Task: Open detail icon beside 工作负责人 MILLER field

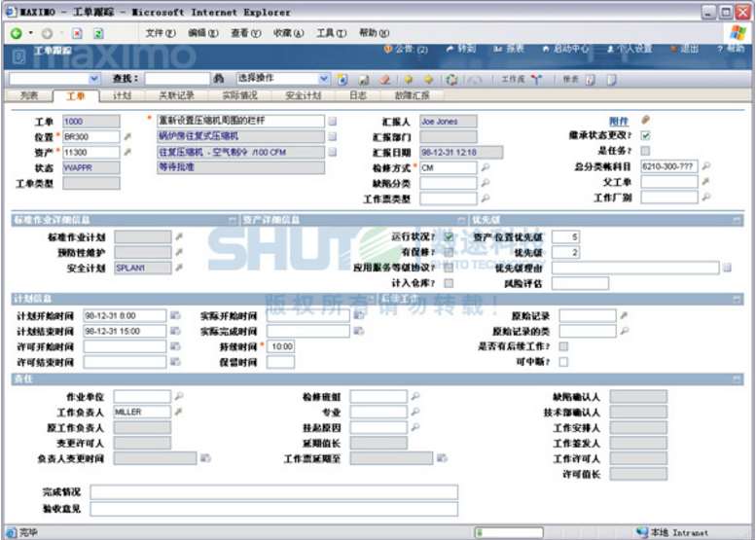Action: click(178, 412)
